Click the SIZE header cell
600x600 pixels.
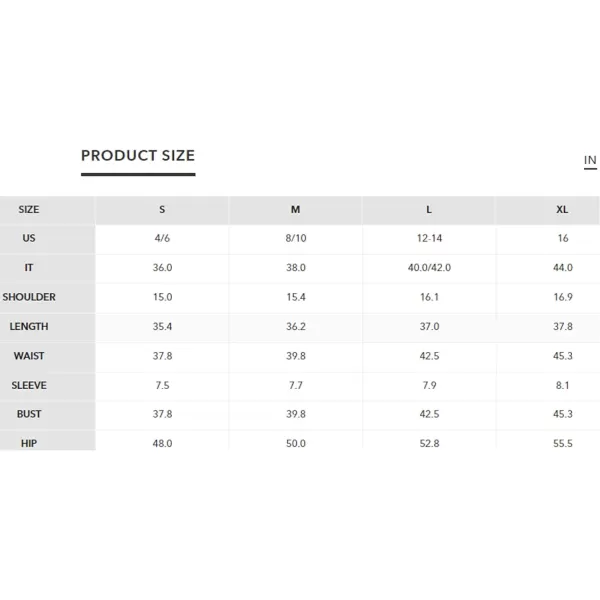pos(29,210)
